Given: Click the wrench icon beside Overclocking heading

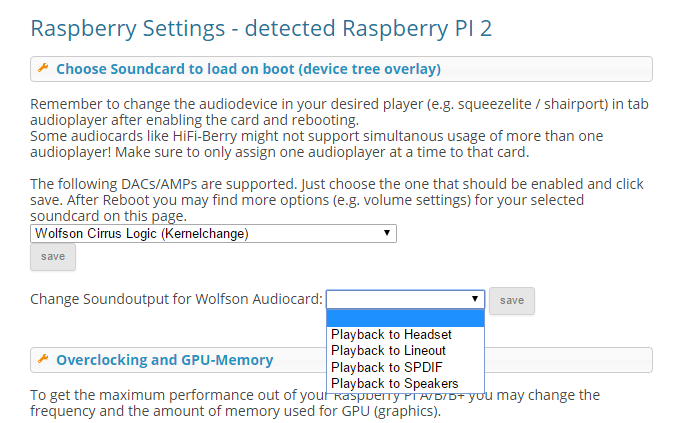Looking at the screenshot, I should pyautogui.click(x=43, y=359).
